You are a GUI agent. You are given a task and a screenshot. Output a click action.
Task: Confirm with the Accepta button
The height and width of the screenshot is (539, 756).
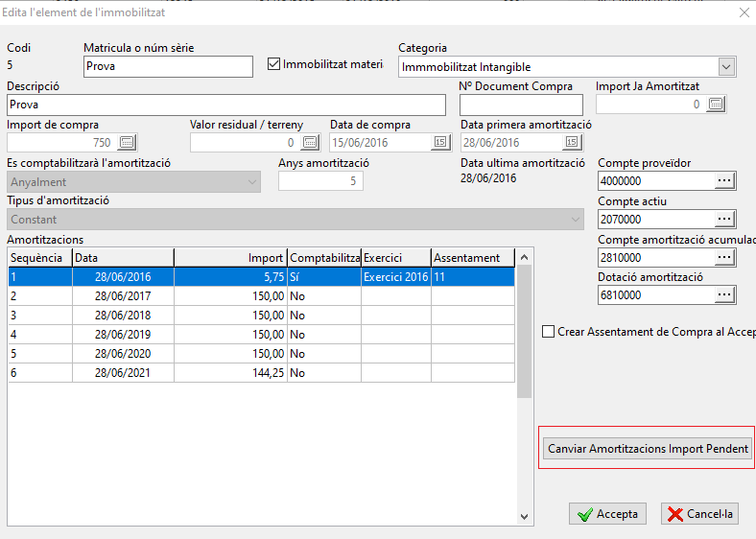click(607, 514)
